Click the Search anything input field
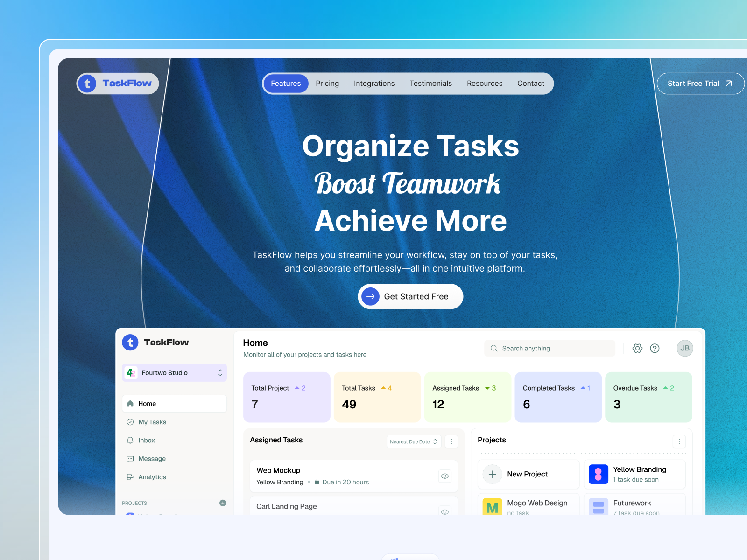Screen dimensions: 747x560 point(551,348)
